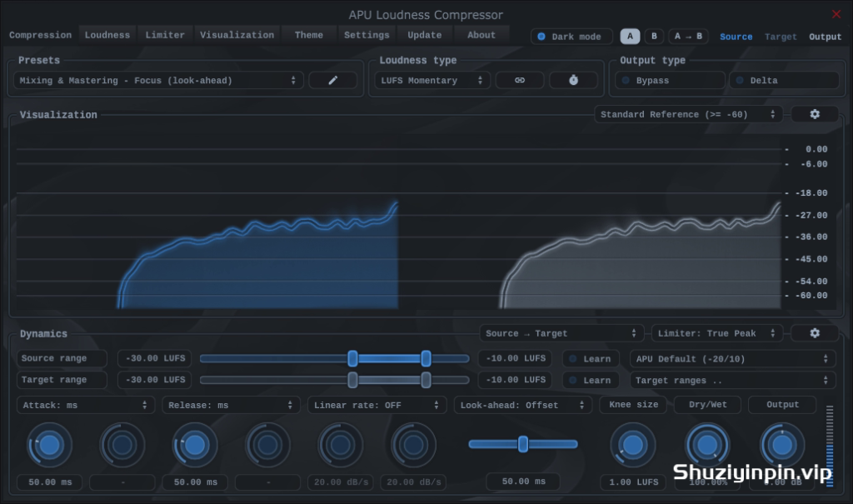
Task: Open Visualization gear settings
Action: click(815, 114)
